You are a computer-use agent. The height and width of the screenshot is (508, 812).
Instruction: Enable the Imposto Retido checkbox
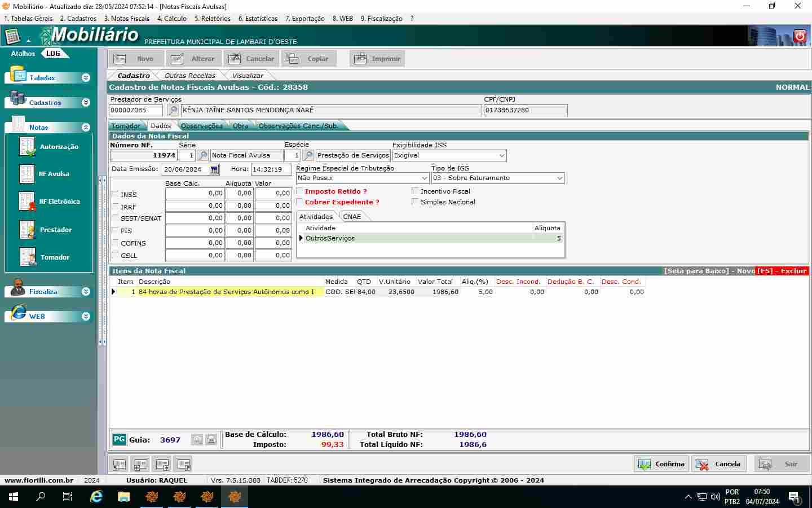click(x=300, y=191)
